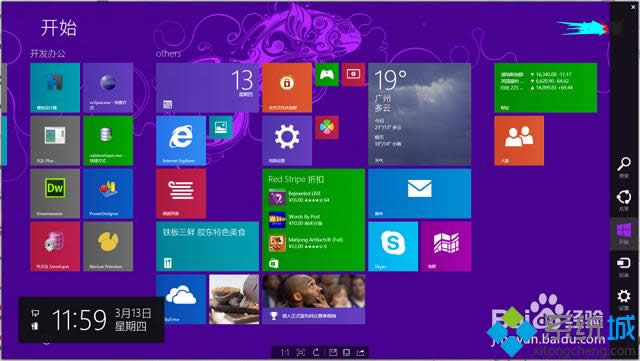The width and height of the screenshot is (640, 361).
Task: Open the teal tile above SQL Plus
Action: coord(55,88)
